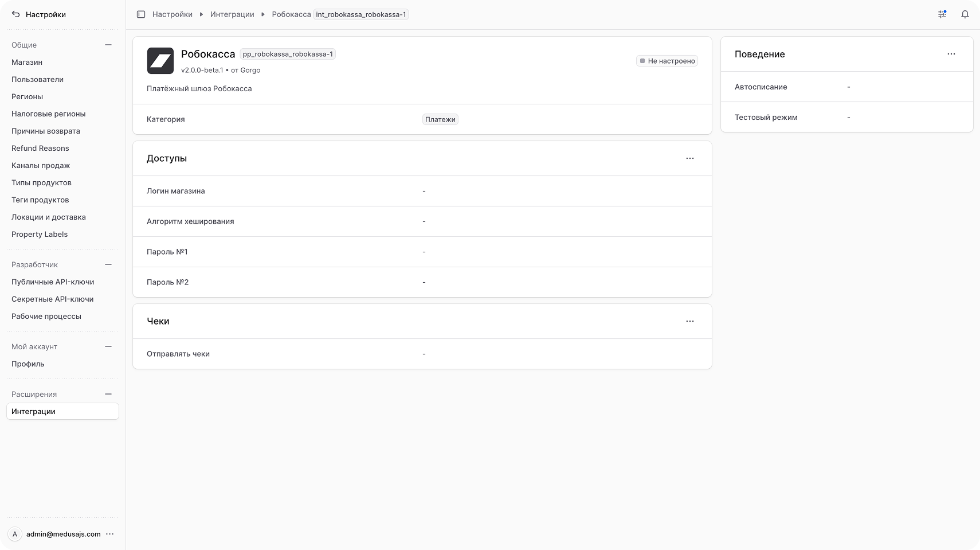Click the admin@medusajs.com account button
The height and width of the screenshot is (550, 980).
[x=62, y=534]
